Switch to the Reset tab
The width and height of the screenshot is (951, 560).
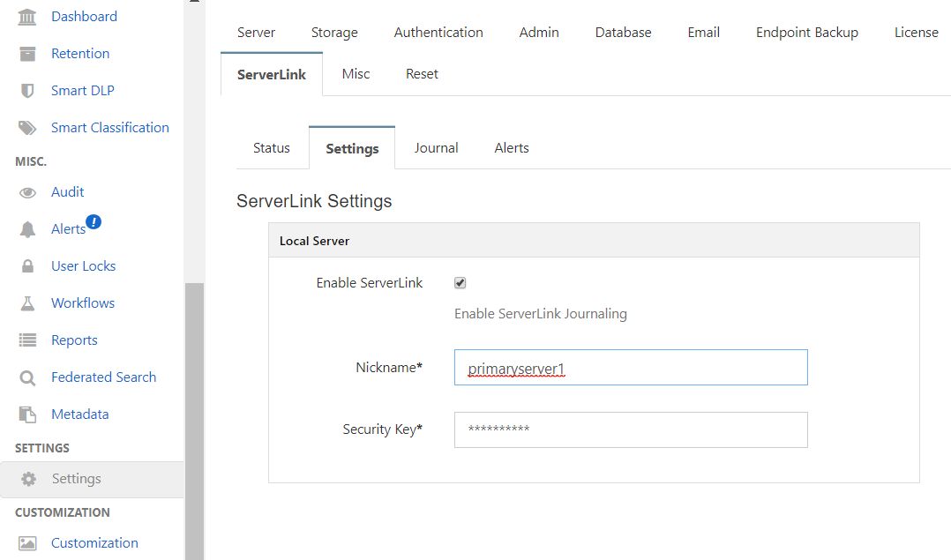coord(422,74)
